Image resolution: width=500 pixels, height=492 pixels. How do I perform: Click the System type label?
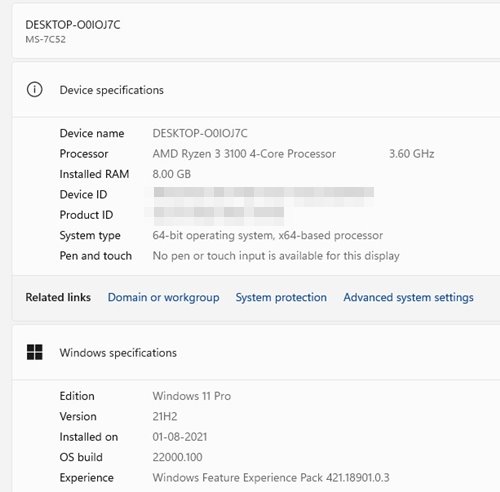[x=90, y=235]
